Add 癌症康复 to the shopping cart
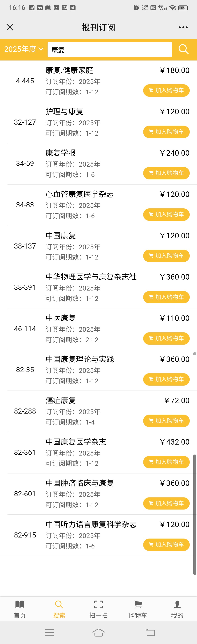The image size is (197, 644). (166, 421)
